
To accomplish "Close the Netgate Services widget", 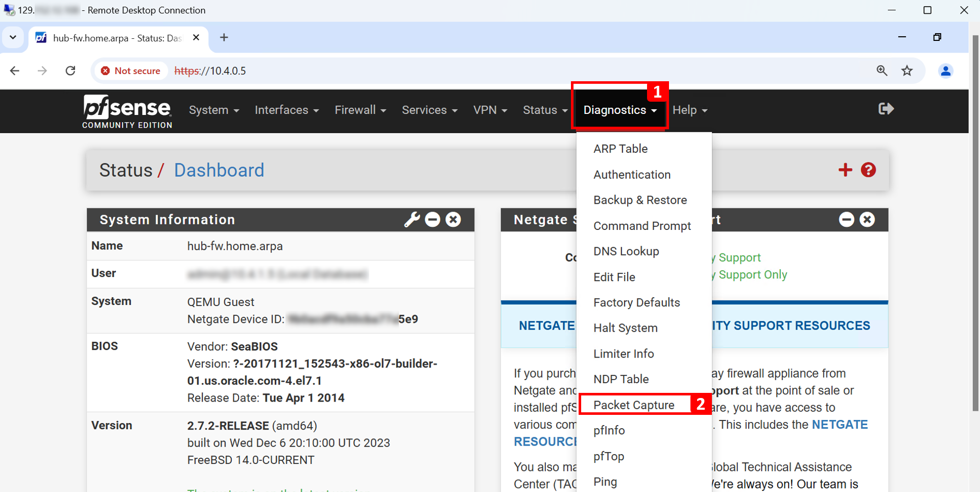I will pos(867,220).
